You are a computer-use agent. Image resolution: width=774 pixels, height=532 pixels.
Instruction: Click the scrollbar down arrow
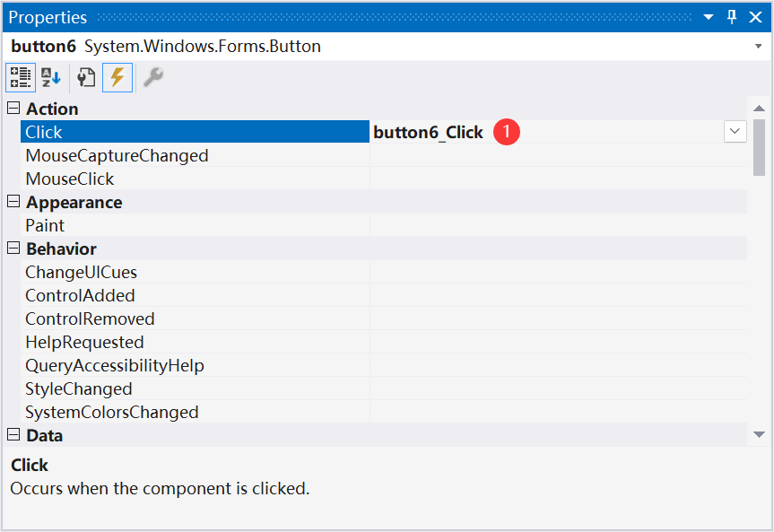tap(759, 435)
